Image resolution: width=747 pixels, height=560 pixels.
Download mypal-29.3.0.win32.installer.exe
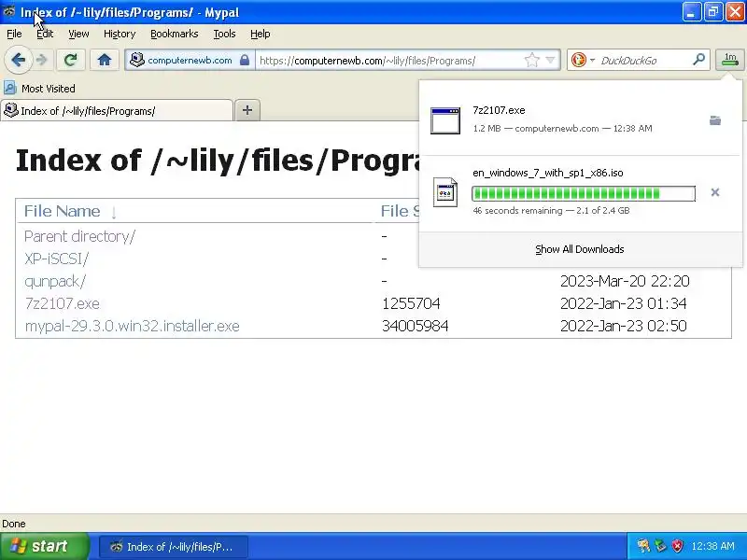(132, 326)
